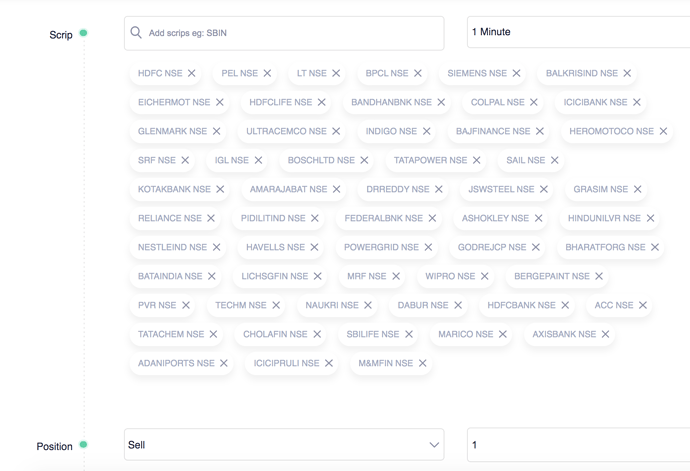Remove HINDUNILVR NSE scrip

click(x=650, y=218)
